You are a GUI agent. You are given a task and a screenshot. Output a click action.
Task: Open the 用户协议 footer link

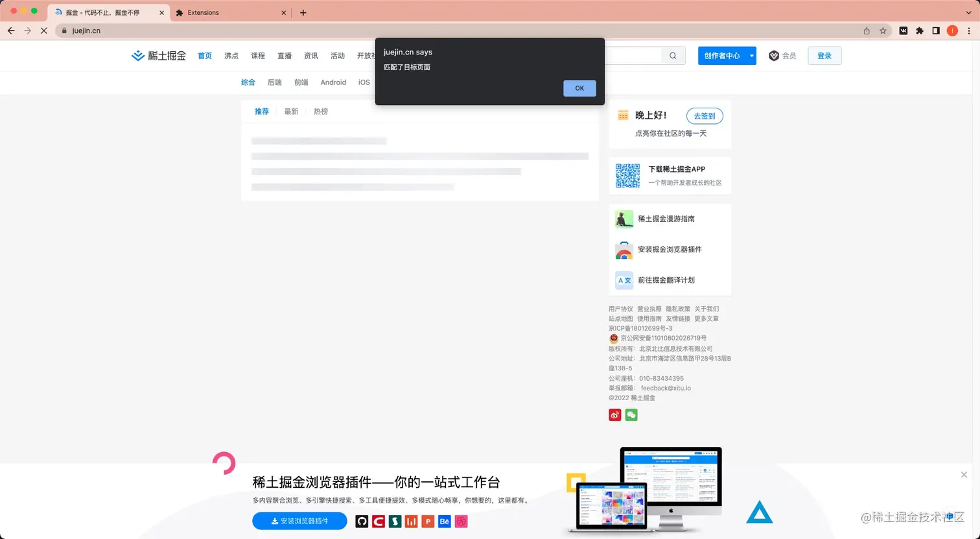tap(621, 309)
